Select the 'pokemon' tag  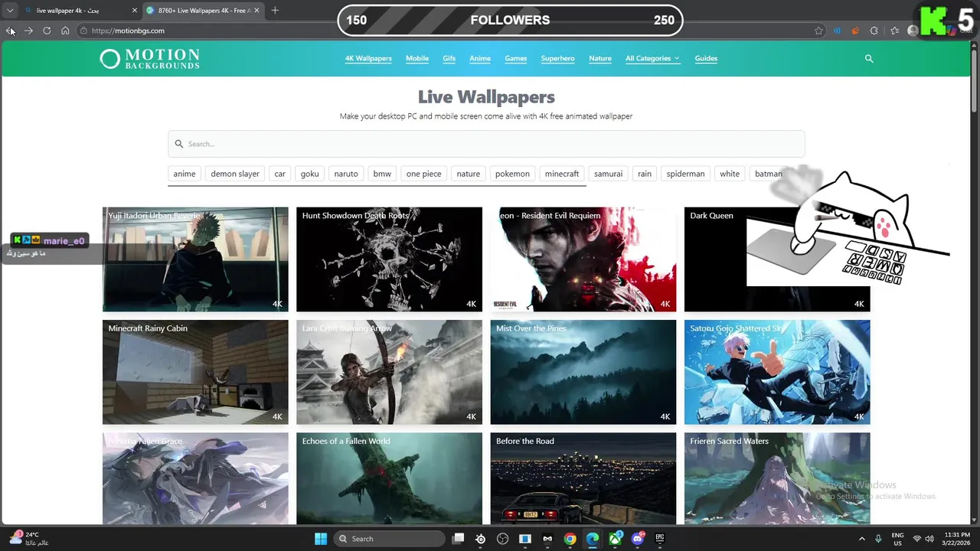(512, 174)
